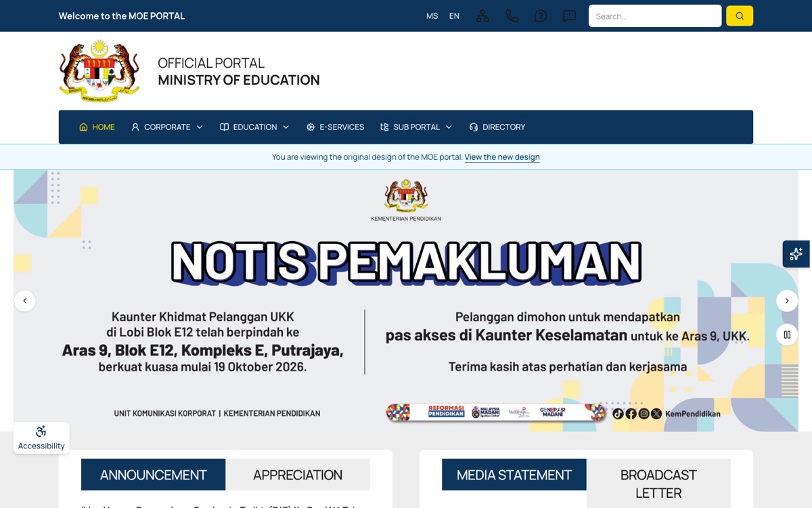The image size is (812, 508).
Task: Open the sitemap icon in top bar
Action: point(482,16)
